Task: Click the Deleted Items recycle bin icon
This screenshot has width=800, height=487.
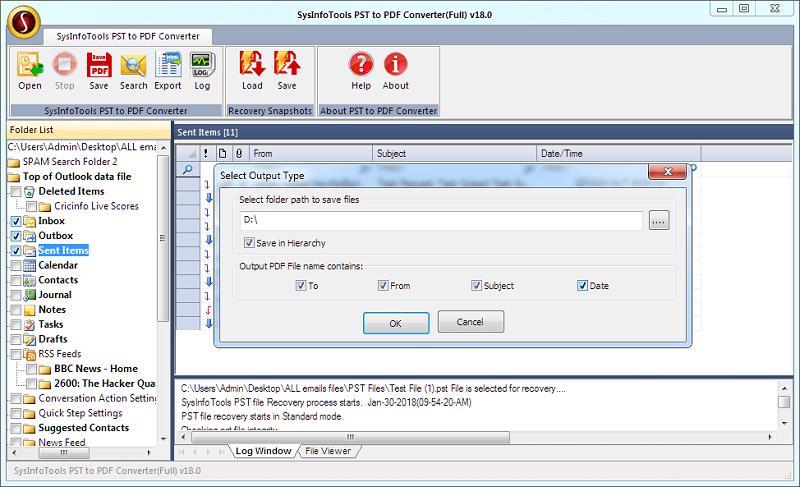Action: (30, 192)
